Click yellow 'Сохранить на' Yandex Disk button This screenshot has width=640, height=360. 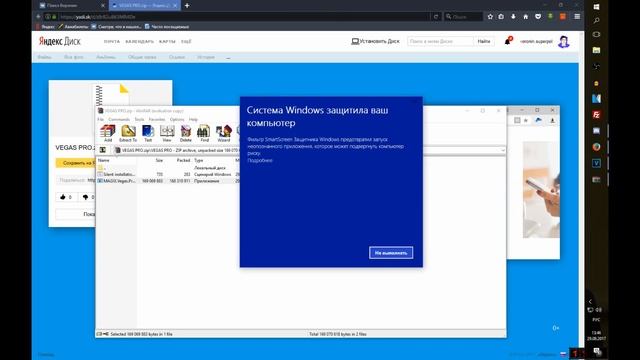76,163
